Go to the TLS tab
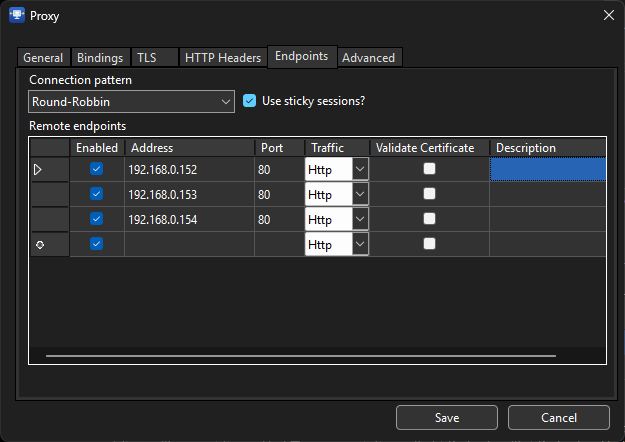Screen dimensions: 625x442 154,57
